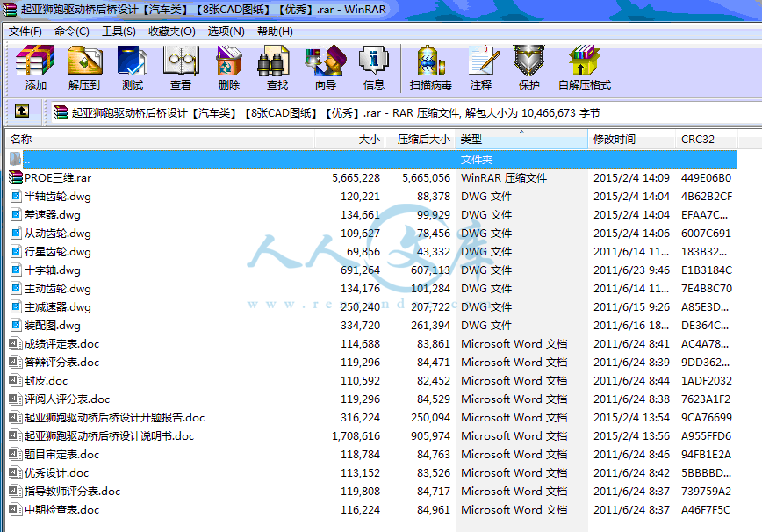Select file 行星齿轮.dwg
This screenshot has height=532, width=762.
[x=57, y=252]
